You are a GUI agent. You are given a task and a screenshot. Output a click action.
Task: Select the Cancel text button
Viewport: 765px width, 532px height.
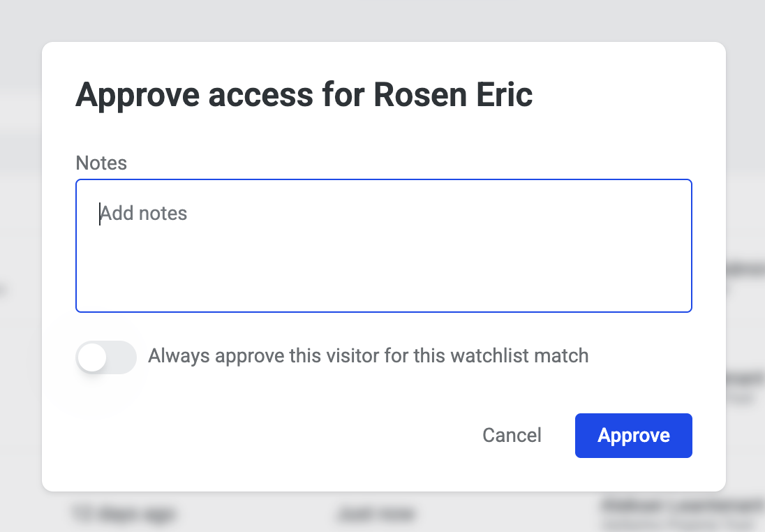point(512,436)
